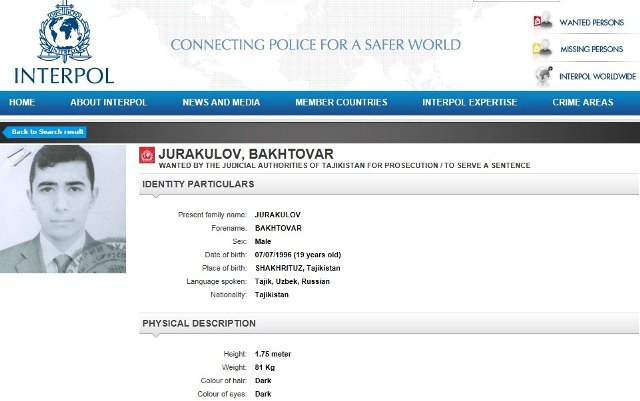Open ABOUT INTERPOL menu
Screen dimensions: 640x401
click(x=109, y=102)
